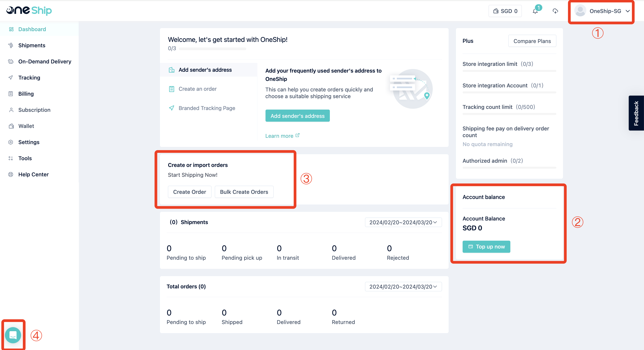The width and height of the screenshot is (644, 350).
Task: Click the Help Center lifebuoy icon
Action: pyautogui.click(x=11, y=174)
